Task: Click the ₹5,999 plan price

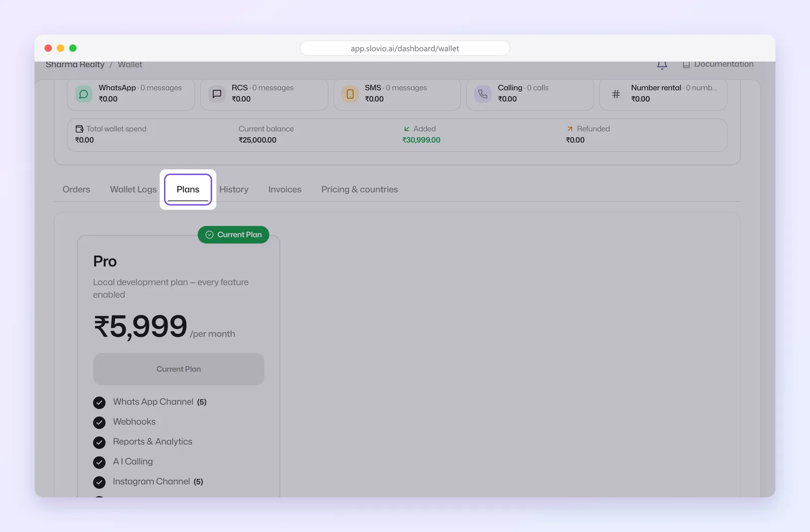Action: coord(141,326)
